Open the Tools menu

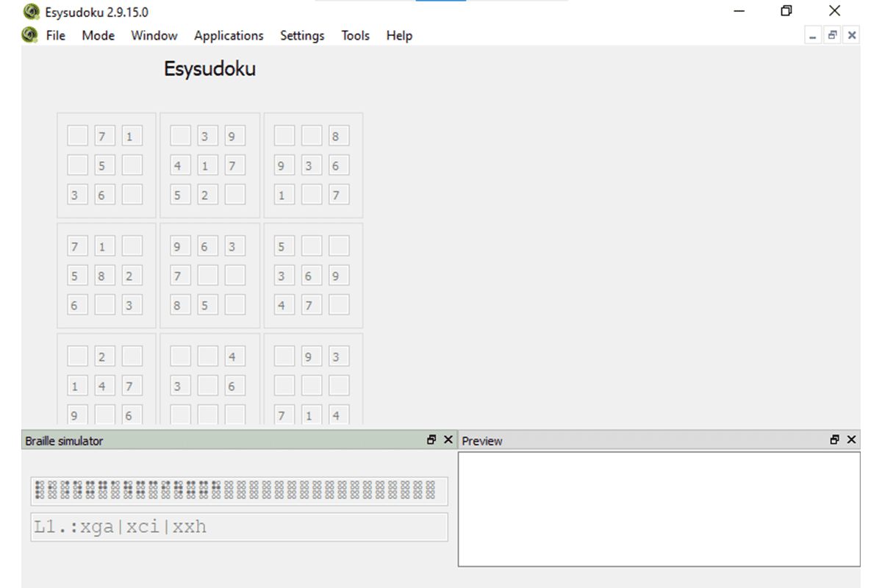[x=355, y=35]
